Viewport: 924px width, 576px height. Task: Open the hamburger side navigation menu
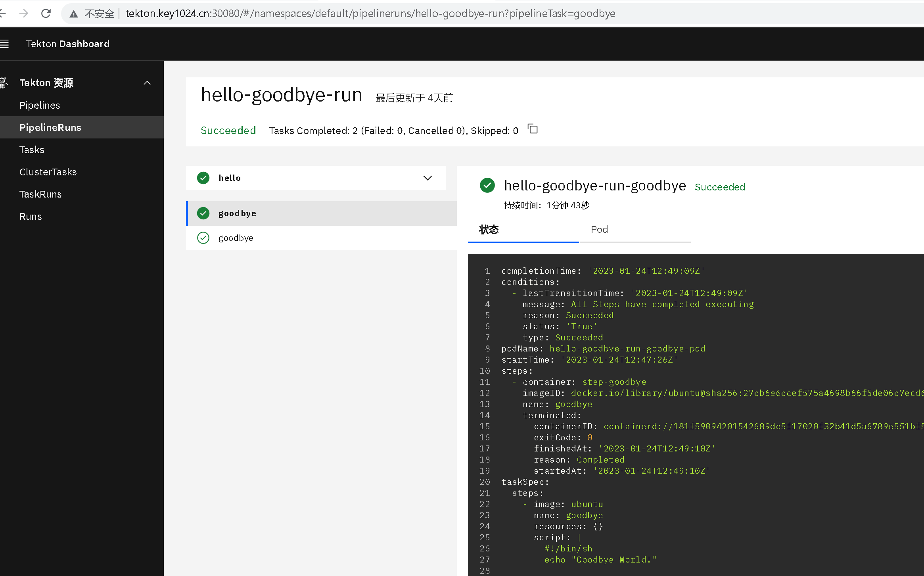pos(4,44)
